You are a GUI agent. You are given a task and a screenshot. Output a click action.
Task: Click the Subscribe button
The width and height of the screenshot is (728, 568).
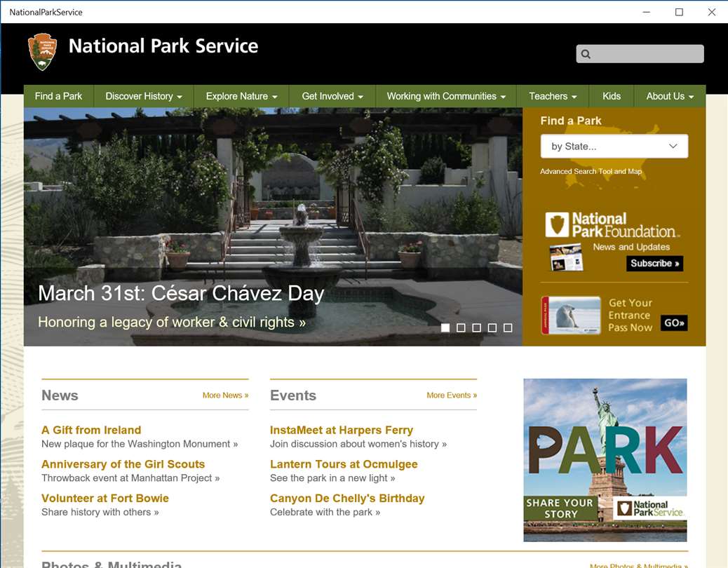pos(654,263)
